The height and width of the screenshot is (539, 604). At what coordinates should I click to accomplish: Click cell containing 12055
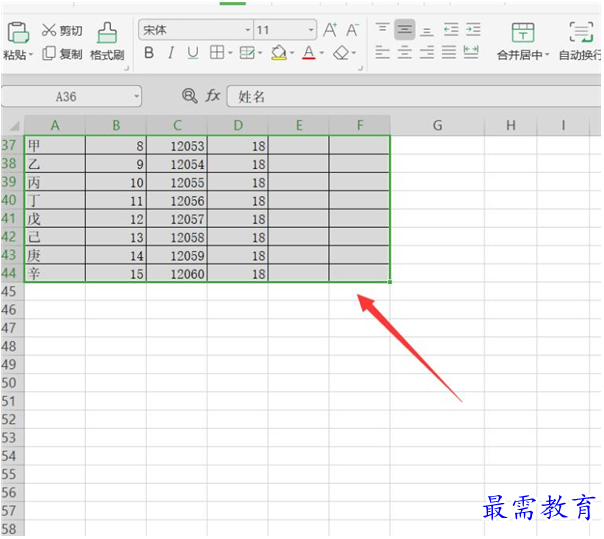(177, 182)
